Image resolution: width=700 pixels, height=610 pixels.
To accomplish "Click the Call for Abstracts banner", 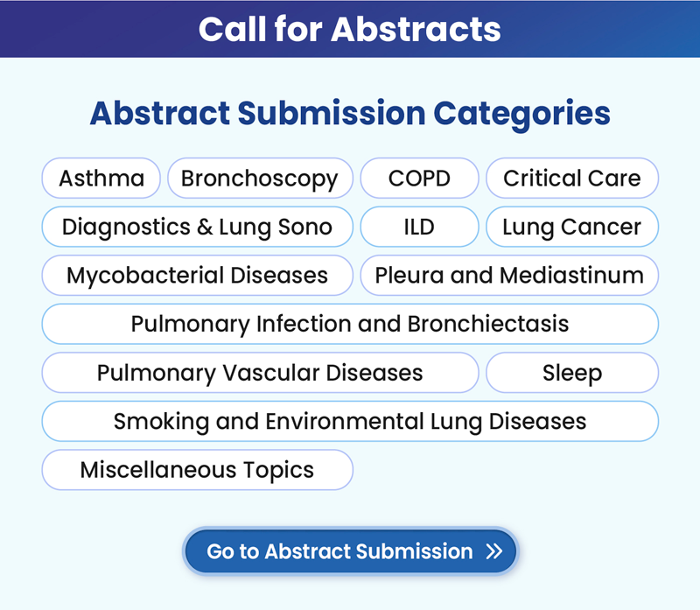I will 350,29.
